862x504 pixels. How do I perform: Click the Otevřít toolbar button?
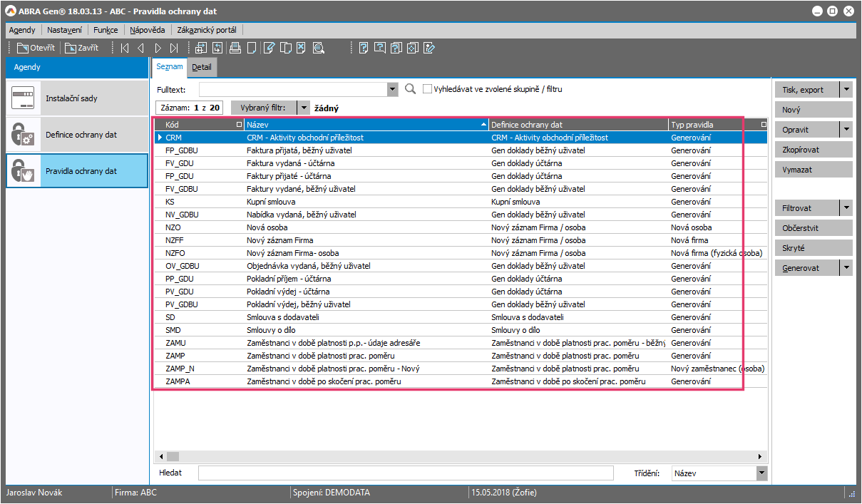tap(36, 48)
